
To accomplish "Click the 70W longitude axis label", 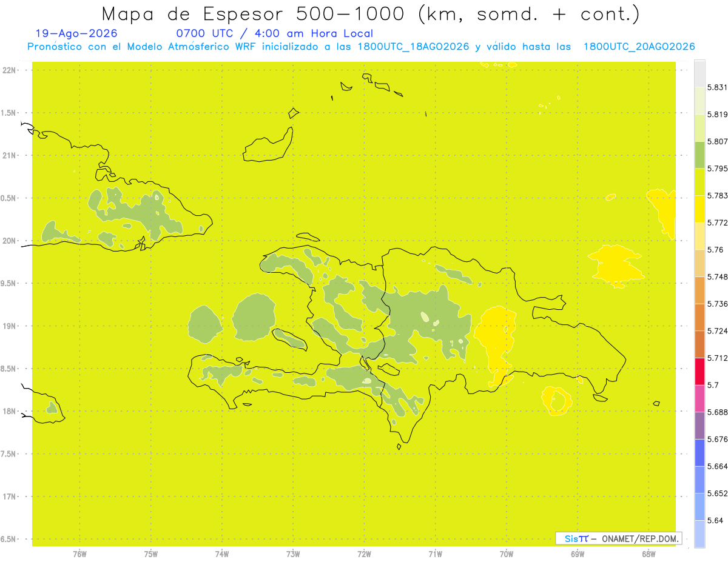I will [x=506, y=554].
